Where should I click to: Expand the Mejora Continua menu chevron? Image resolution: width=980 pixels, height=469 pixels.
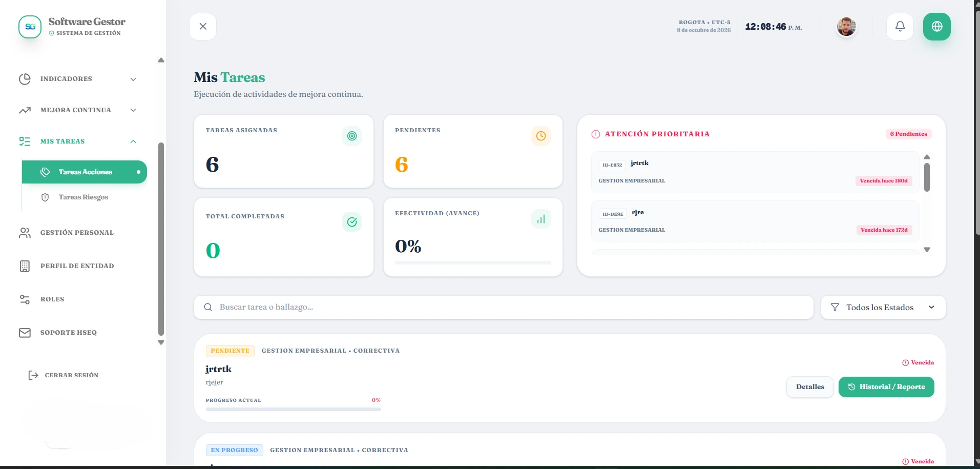(x=133, y=110)
